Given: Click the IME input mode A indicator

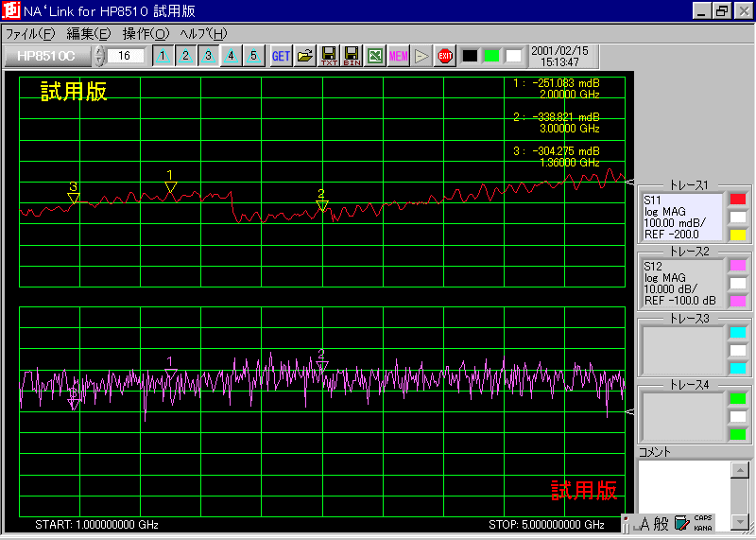Looking at the screenshot, I should [644, 524].
